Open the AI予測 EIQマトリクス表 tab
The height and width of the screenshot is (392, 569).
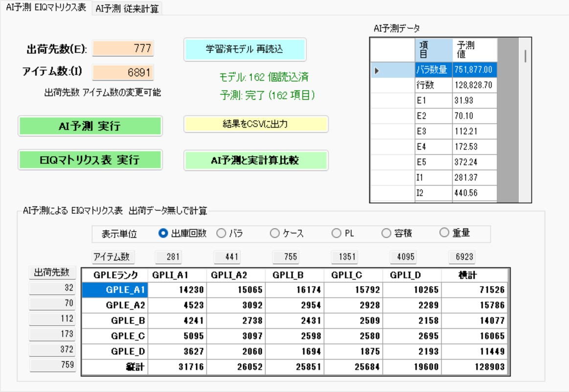[46, 7]
